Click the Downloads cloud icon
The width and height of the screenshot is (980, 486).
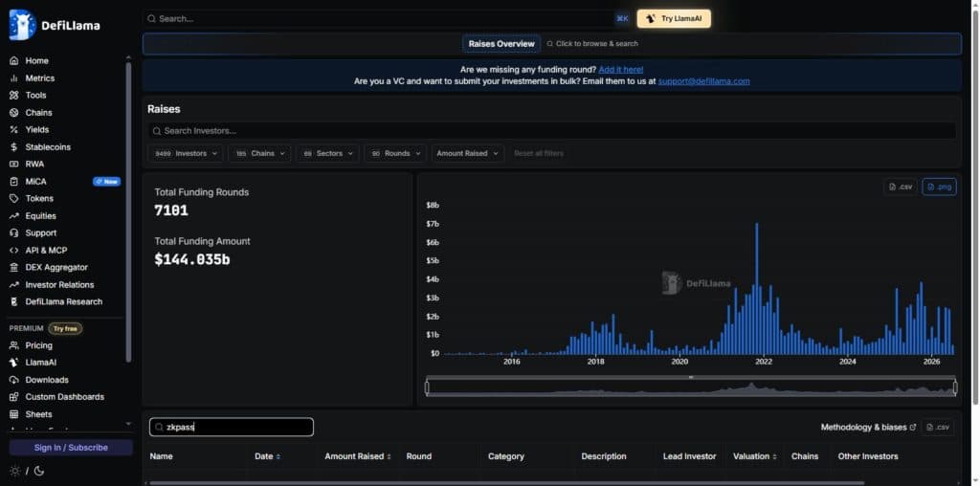pos(13,379)
